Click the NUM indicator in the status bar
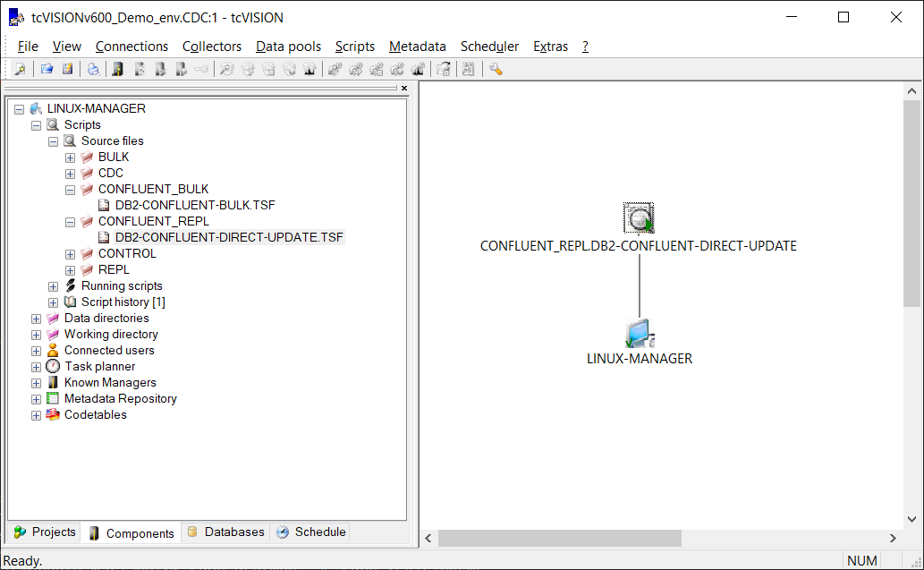Viewport: 924px width, 570px height. 862,560
